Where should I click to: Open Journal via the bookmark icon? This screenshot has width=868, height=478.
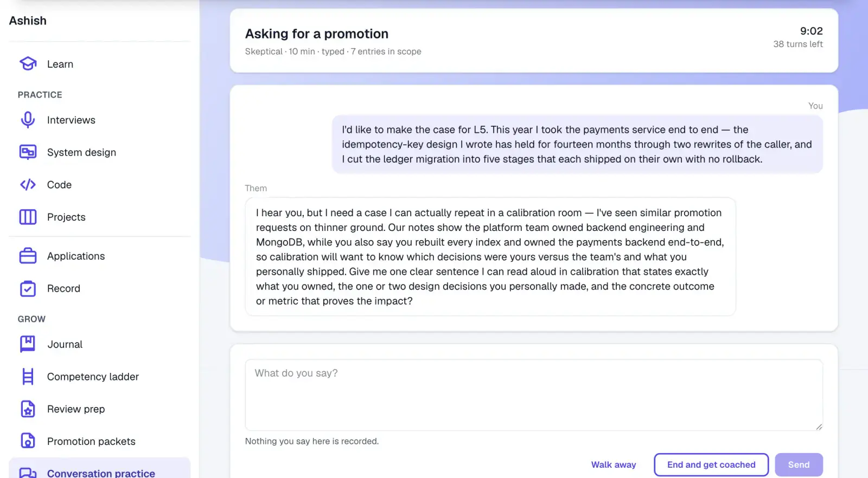pyautogui.click(x=28, y=344)
